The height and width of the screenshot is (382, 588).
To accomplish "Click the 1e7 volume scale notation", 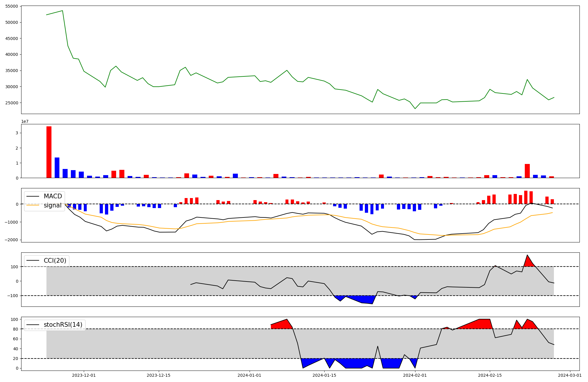I will coord(25,121).
